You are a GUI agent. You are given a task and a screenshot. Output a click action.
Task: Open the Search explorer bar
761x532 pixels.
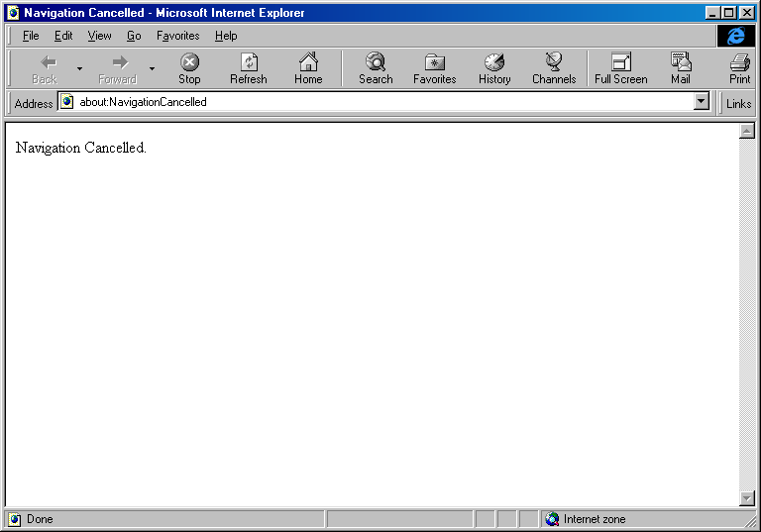pyautogui.click(x=376, y=68)
